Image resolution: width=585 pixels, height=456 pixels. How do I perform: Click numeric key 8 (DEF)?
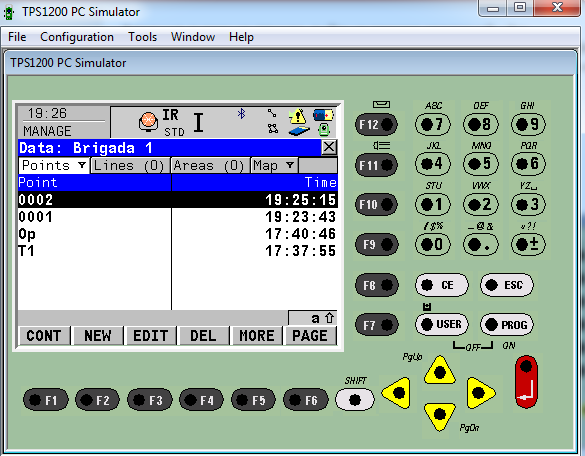pyautogui.click(x=481, y=124)
